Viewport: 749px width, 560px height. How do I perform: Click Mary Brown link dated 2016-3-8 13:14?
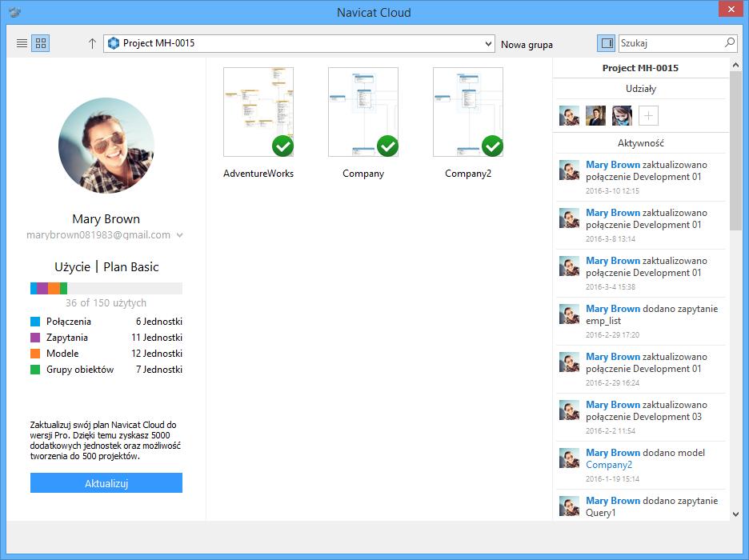click(x=613, y=213)
